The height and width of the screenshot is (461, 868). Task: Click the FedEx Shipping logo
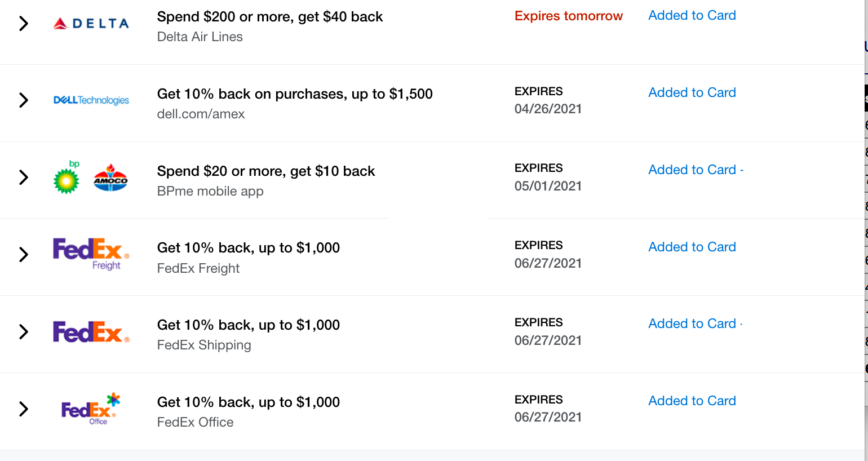coord(91,332)
